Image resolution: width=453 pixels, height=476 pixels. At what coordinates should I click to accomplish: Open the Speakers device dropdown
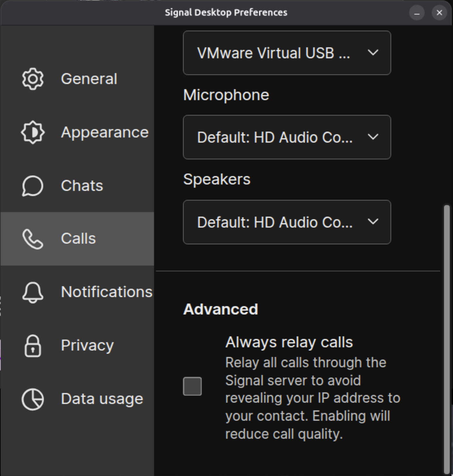click(287, 222)
